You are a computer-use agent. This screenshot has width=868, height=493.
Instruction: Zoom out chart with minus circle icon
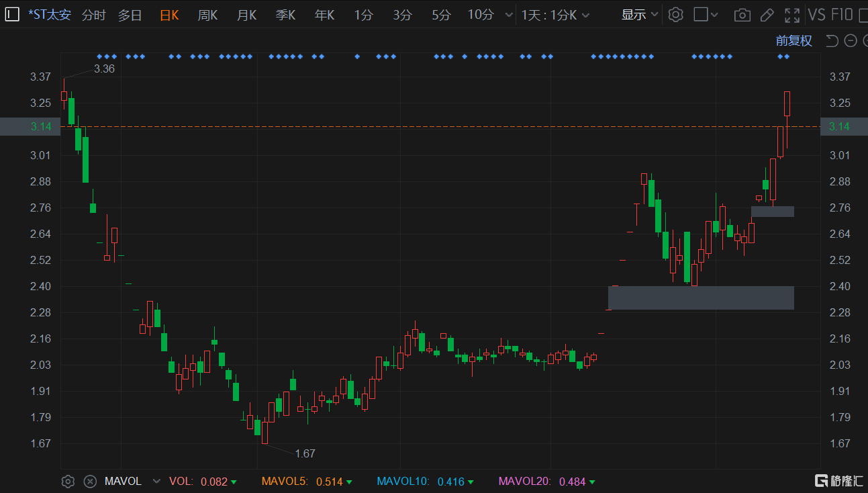851,41
